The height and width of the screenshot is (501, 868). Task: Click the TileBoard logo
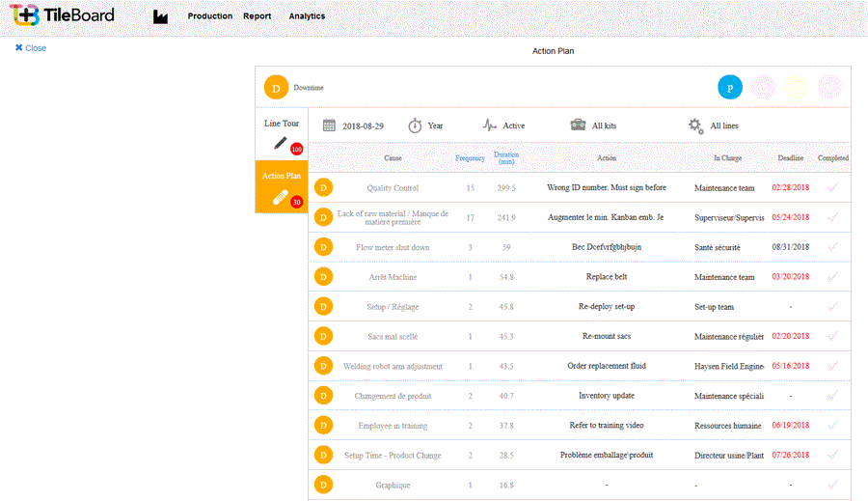(62, 15)
